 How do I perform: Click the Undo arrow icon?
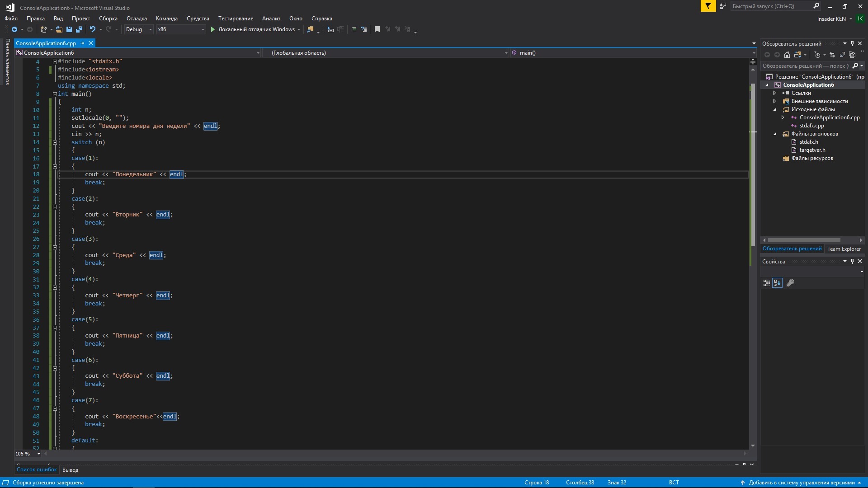click(92, 29)
